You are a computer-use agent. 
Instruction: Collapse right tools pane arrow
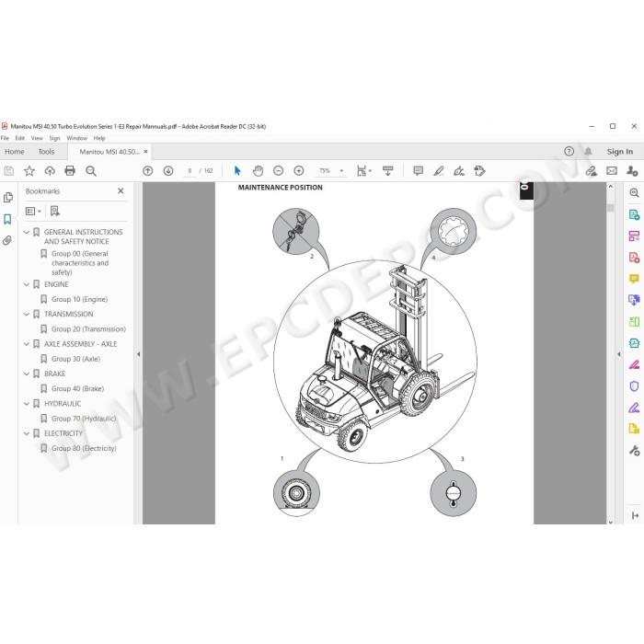[619, 354]
